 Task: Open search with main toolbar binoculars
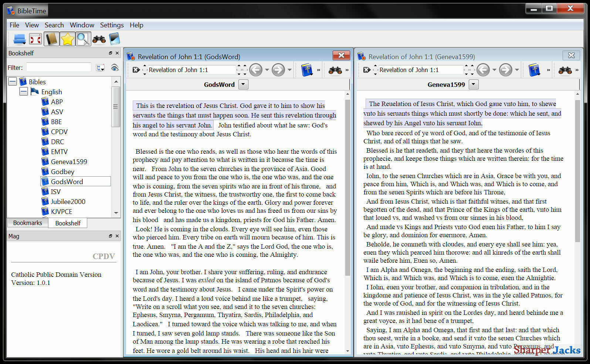tap(99, 39)
